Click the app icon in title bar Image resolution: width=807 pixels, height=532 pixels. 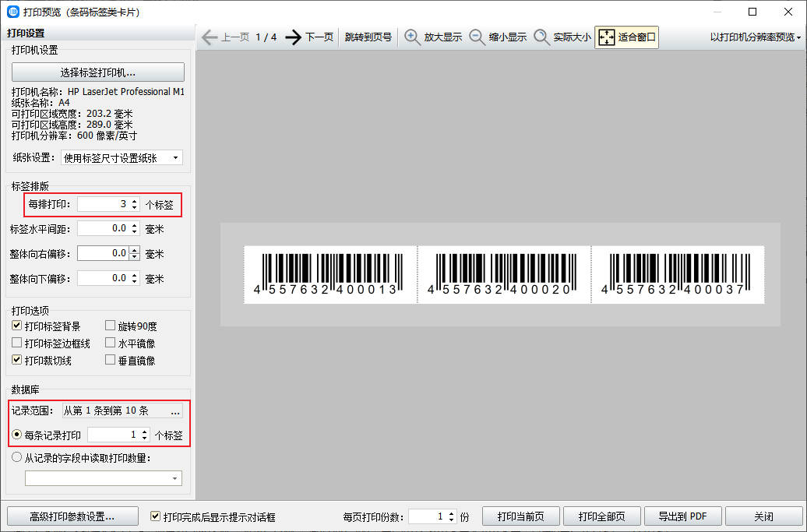(13, 12)
